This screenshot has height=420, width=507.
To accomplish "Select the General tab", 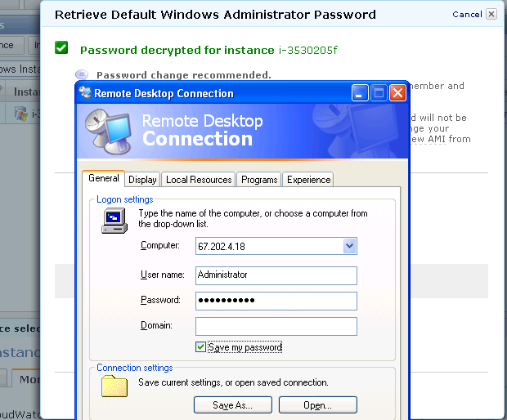I will click(x=104, y=179).
